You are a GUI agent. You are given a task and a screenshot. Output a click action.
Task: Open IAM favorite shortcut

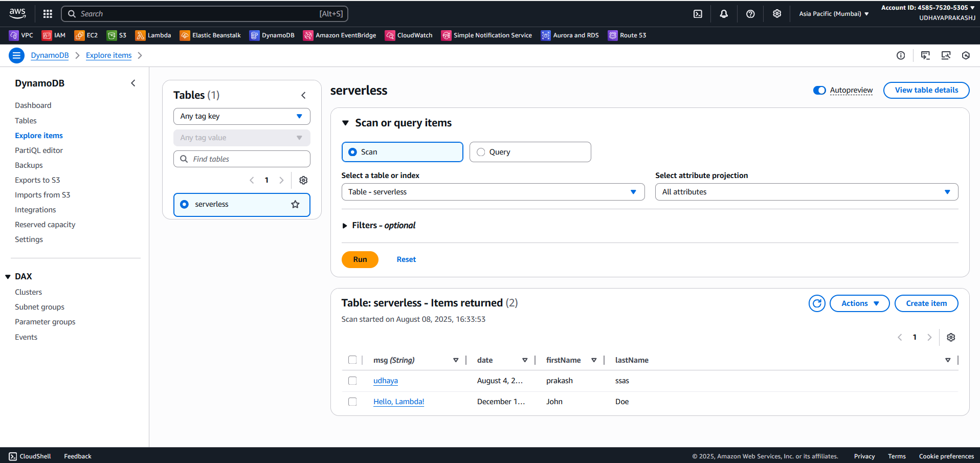54,35
